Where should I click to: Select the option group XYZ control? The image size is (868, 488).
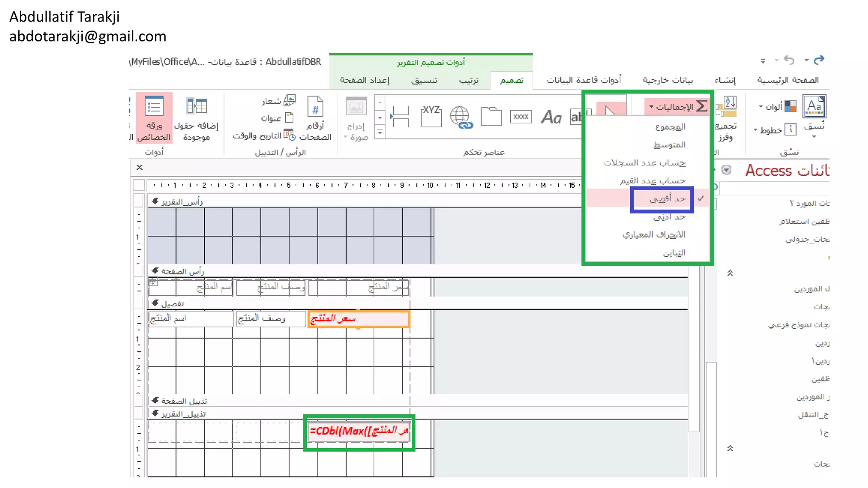[431, 116]
